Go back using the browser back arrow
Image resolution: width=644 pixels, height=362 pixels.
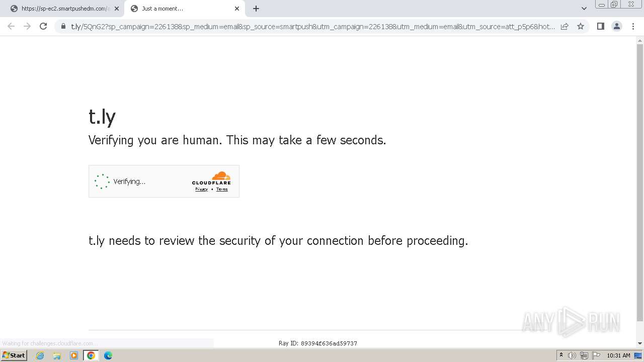pos(11,26)
